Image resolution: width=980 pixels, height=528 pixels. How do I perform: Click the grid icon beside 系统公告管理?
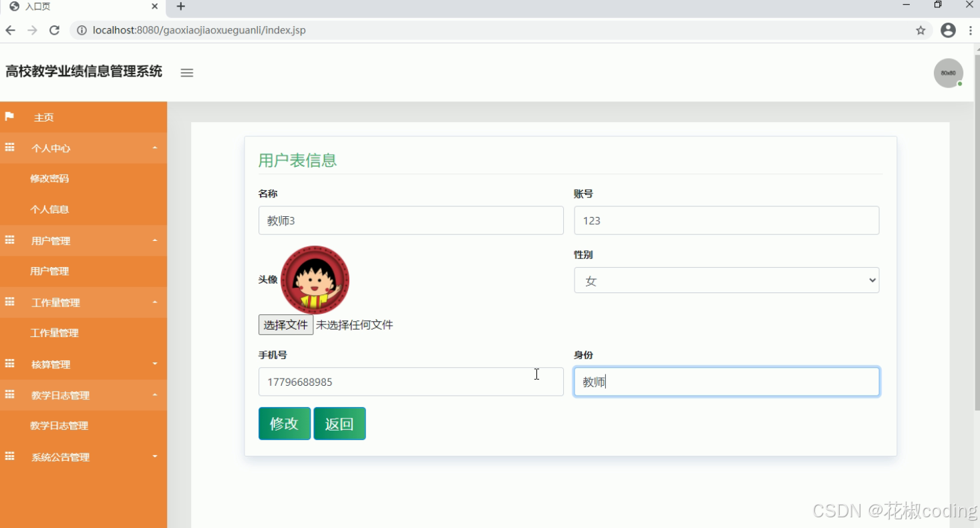pos(9,457)
